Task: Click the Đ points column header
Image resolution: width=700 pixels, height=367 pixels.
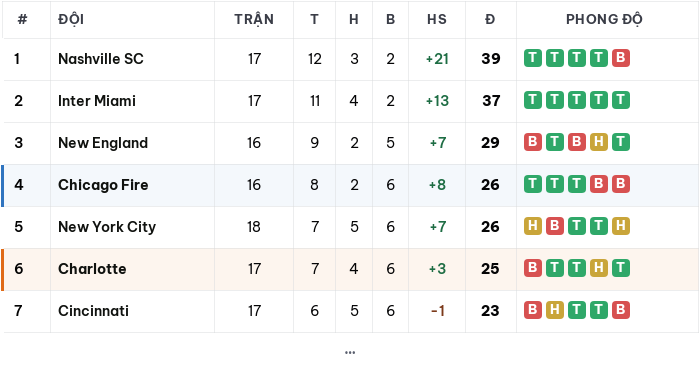Action: (490, 19)
